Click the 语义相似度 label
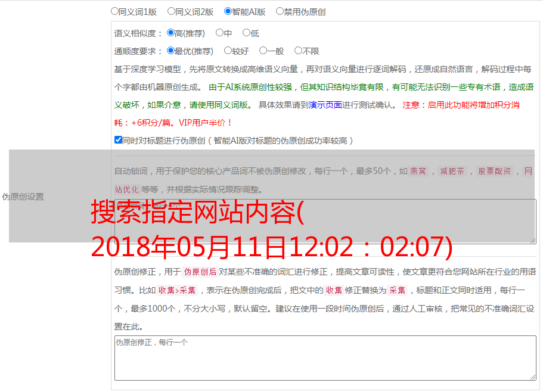Screen dimensions: 543x392 pos(138,33)
